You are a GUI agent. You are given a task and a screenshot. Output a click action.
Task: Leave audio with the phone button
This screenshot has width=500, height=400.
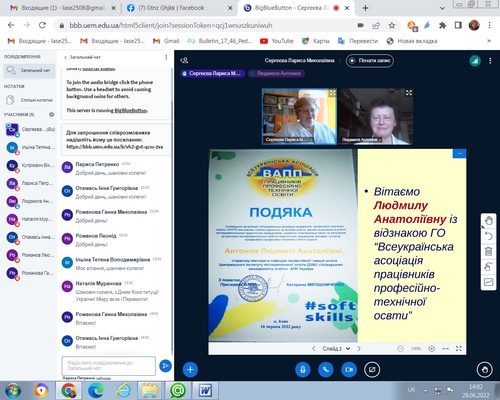[326, 369]
